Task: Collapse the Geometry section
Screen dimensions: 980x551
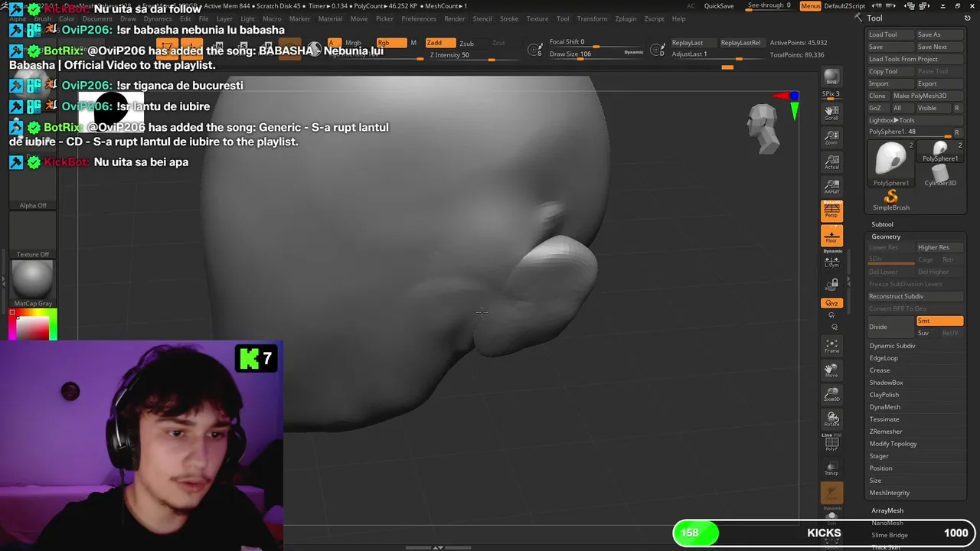Action: [x=886, y=236]
